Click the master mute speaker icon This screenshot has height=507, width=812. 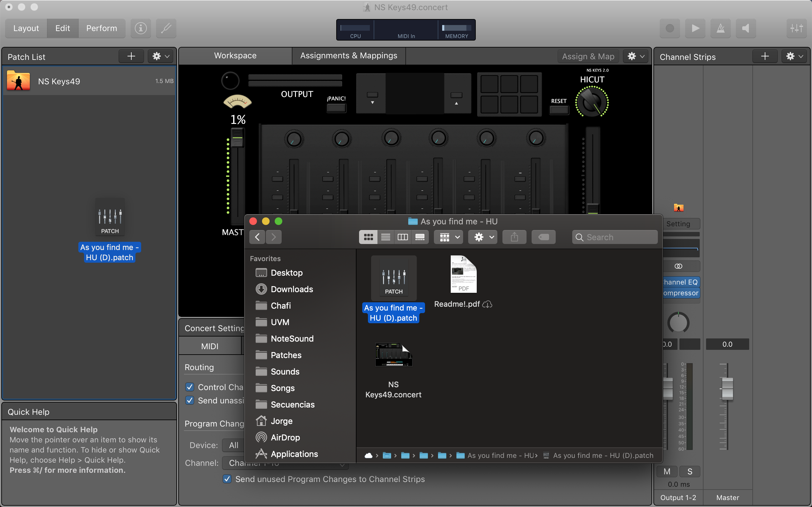(746, 28)
